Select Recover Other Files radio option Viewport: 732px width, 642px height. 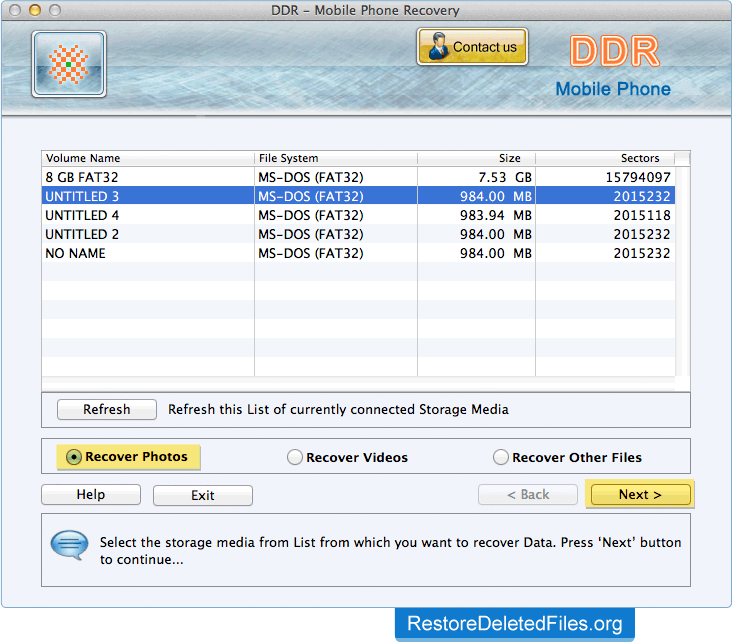click(x=567, y=457)
